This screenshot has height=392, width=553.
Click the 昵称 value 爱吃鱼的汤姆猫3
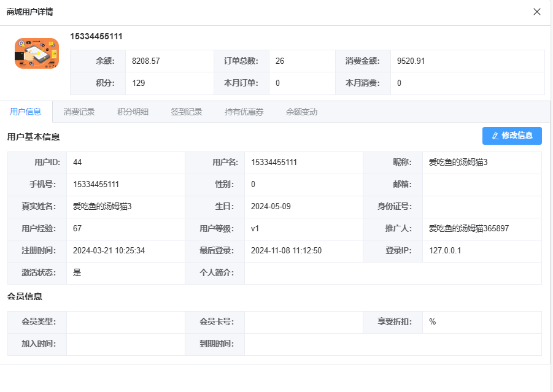click(x=458, y=163)
